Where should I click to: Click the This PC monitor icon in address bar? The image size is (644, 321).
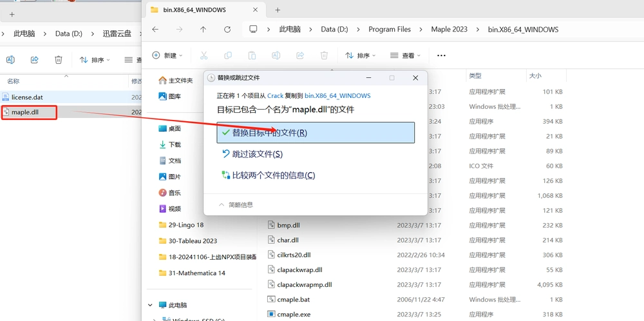click(253, 29)
